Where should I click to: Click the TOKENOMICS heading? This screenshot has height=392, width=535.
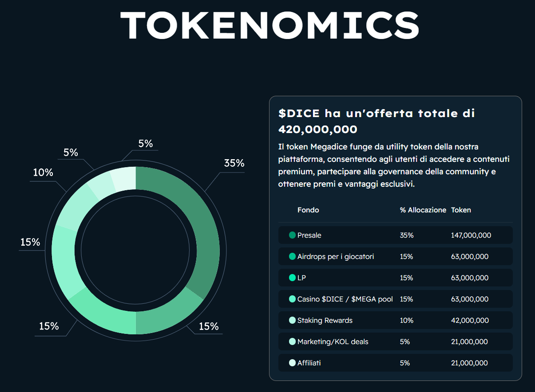(x=269, y=25)
